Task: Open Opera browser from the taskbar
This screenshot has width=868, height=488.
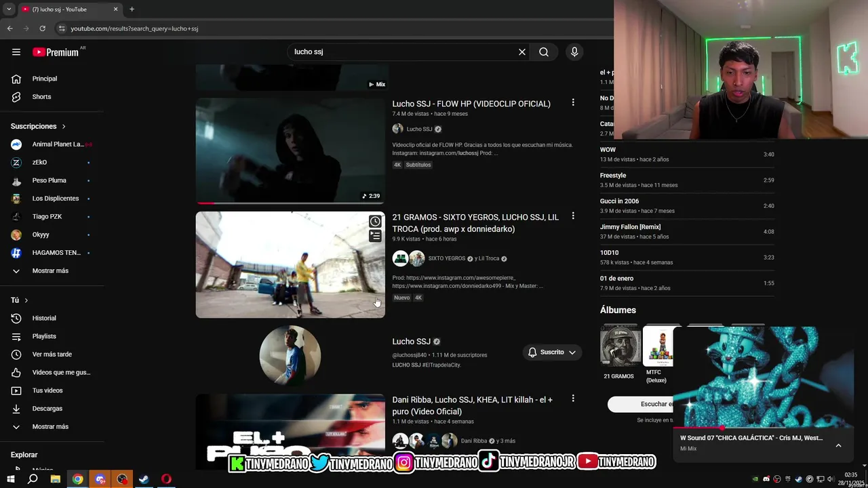Action: pyautogui.click(x=166, y=479)
